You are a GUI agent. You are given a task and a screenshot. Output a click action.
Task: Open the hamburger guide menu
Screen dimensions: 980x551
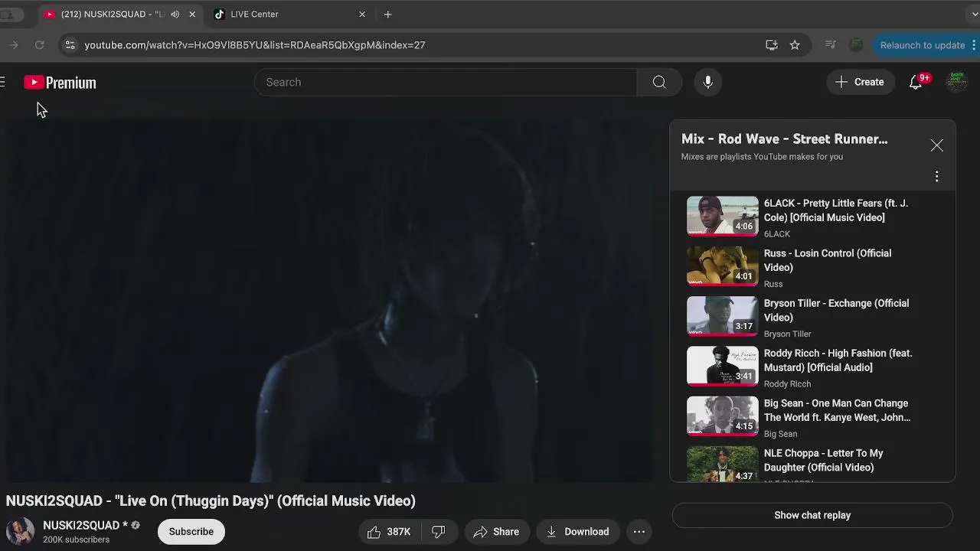coord(2,82)
